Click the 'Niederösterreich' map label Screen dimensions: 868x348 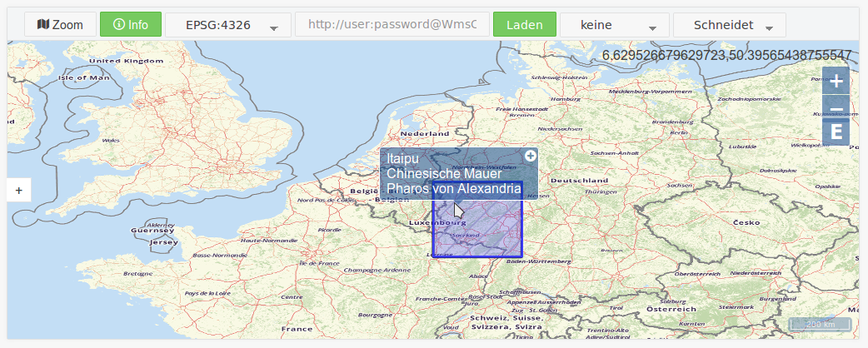tap(756, 273)
